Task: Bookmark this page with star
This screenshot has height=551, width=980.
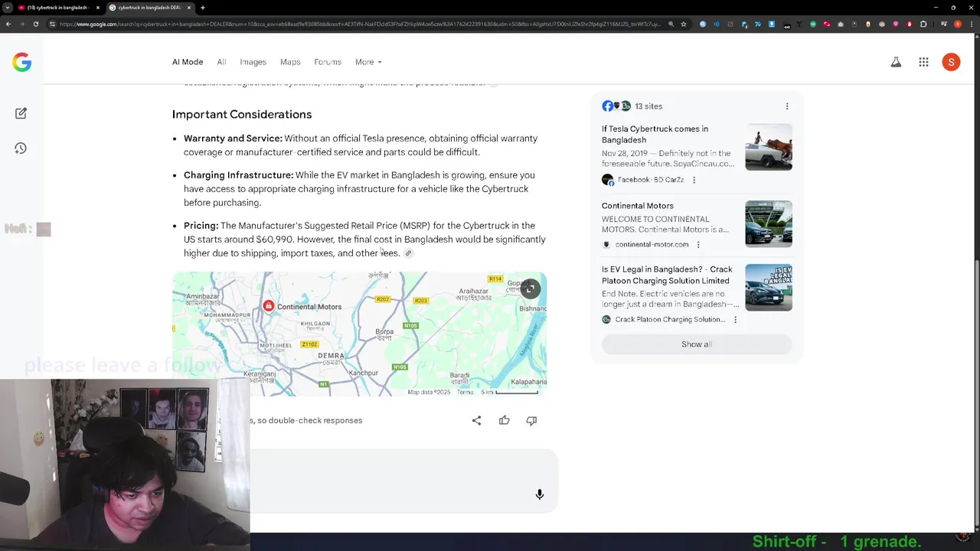Action: 684,24
